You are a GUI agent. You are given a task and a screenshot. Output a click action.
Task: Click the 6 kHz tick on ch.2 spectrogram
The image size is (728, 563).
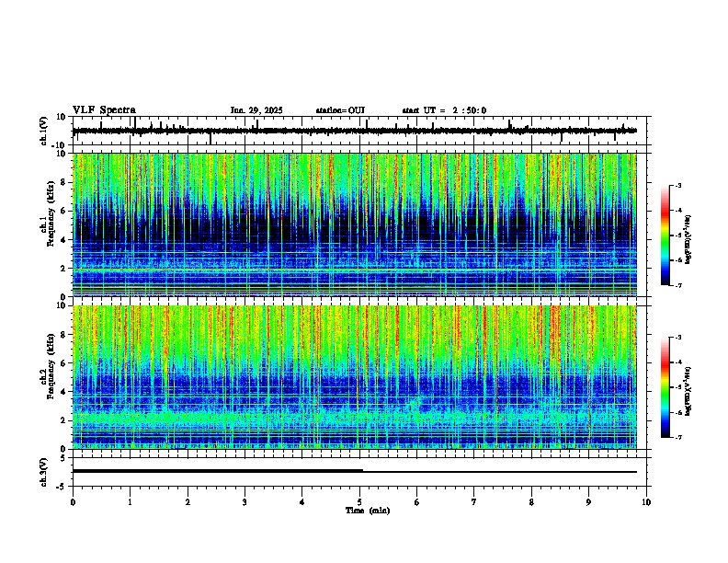pyautogui.click(x=64, y=363)
